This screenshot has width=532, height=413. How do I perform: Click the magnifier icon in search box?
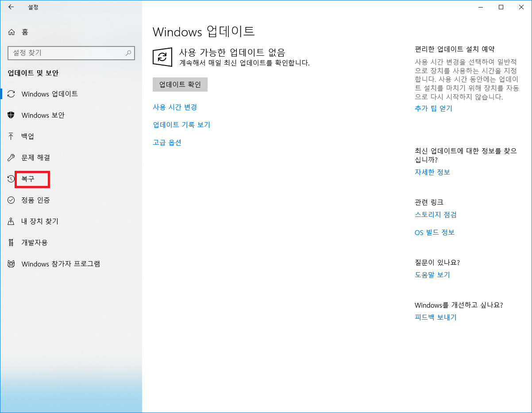point(128,53)
